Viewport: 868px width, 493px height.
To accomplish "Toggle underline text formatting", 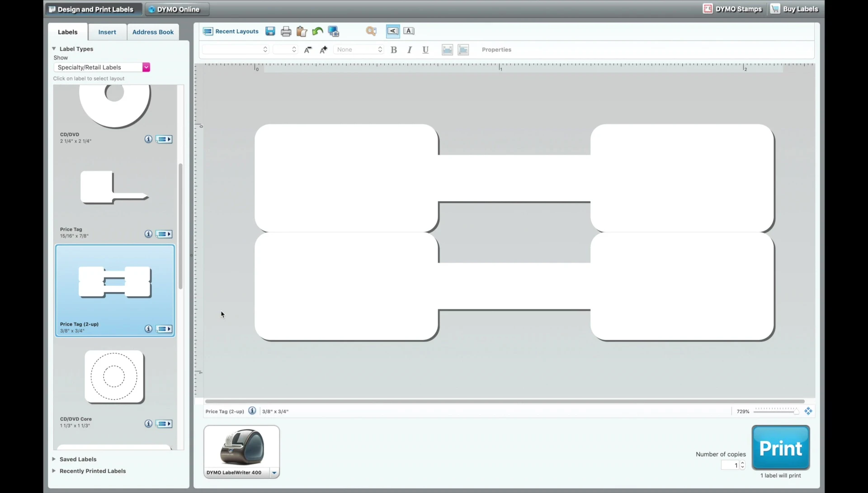I will [425, 50].
